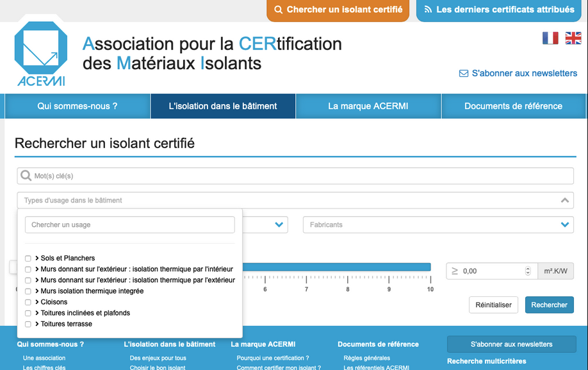Click the thermal resistance slider bar
Viewport: 588px width, 370px height.
336,267
